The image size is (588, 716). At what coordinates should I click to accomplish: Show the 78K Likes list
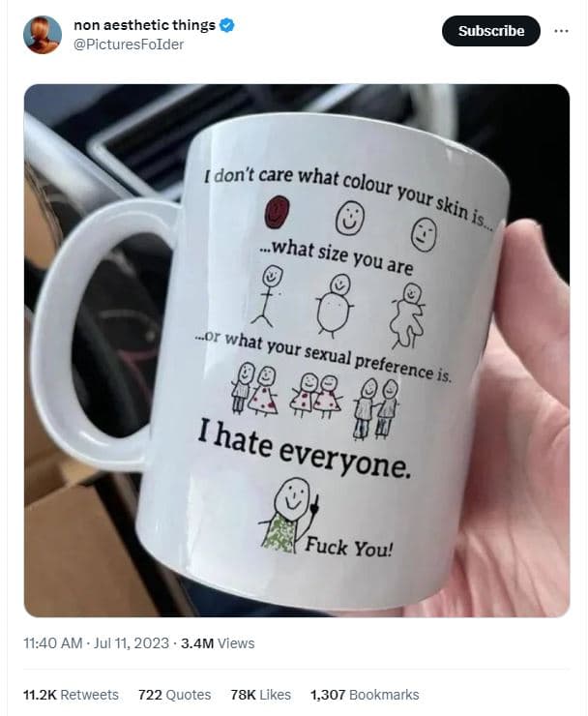coord(260,695)
